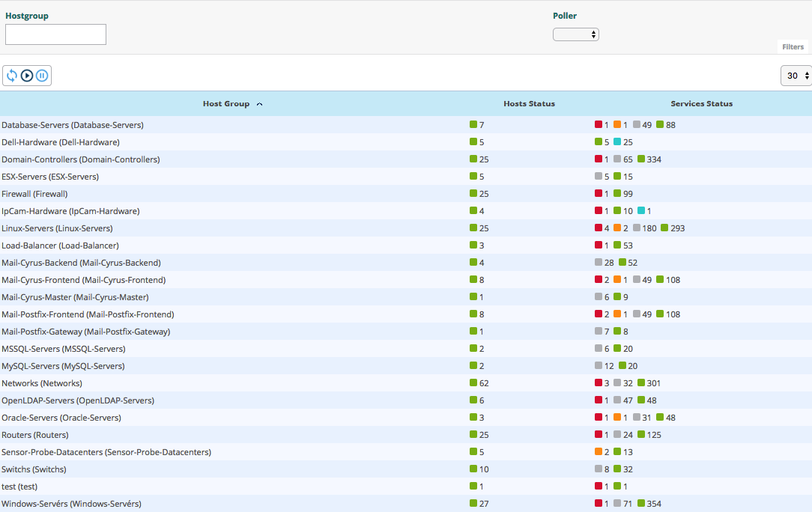Click red critical square in test row
The image size is (812, 512).
(599, 487)
